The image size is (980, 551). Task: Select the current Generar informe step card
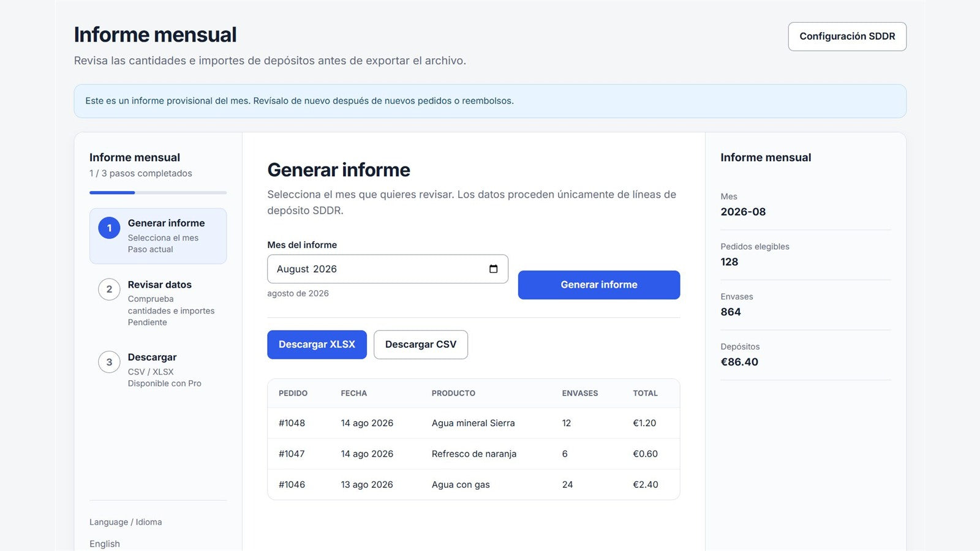pos(158,236)
